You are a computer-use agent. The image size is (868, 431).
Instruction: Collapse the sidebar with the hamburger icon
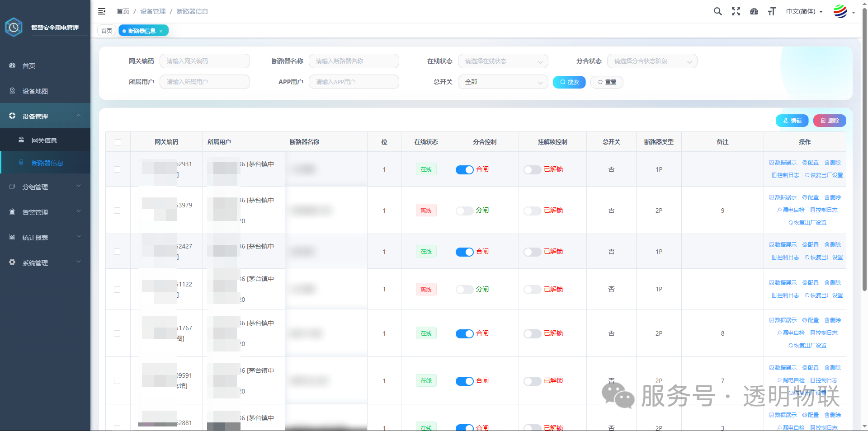tap(102, 11)
